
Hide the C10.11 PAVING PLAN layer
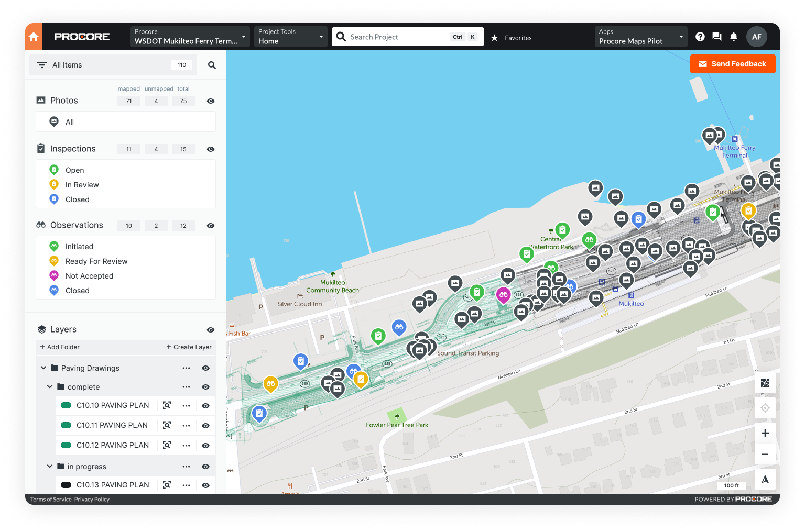205,426
